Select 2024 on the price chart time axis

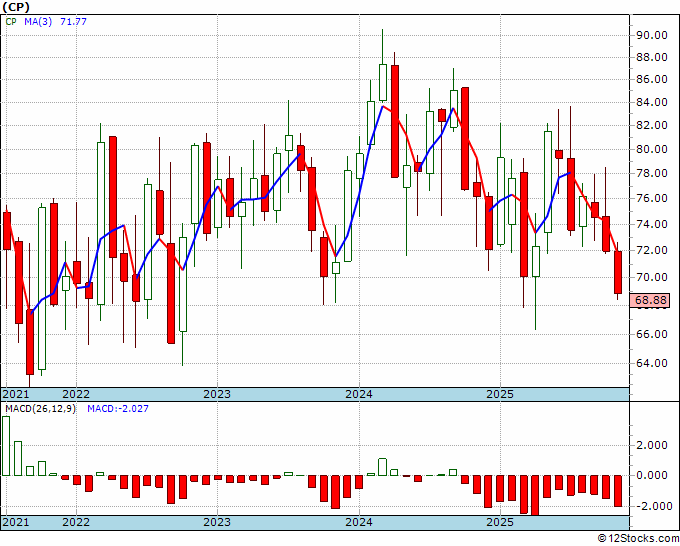[x=359, y=394]
